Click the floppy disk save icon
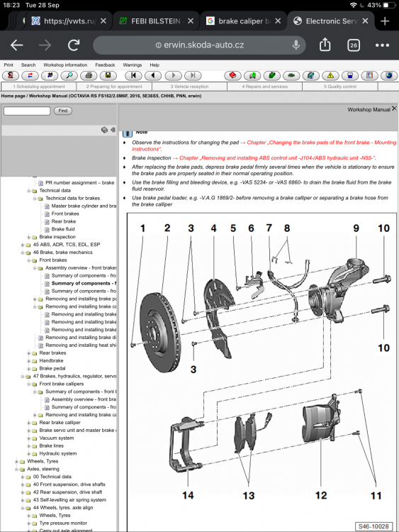Viewport: 399px width, 532px height. pos(108,75)
